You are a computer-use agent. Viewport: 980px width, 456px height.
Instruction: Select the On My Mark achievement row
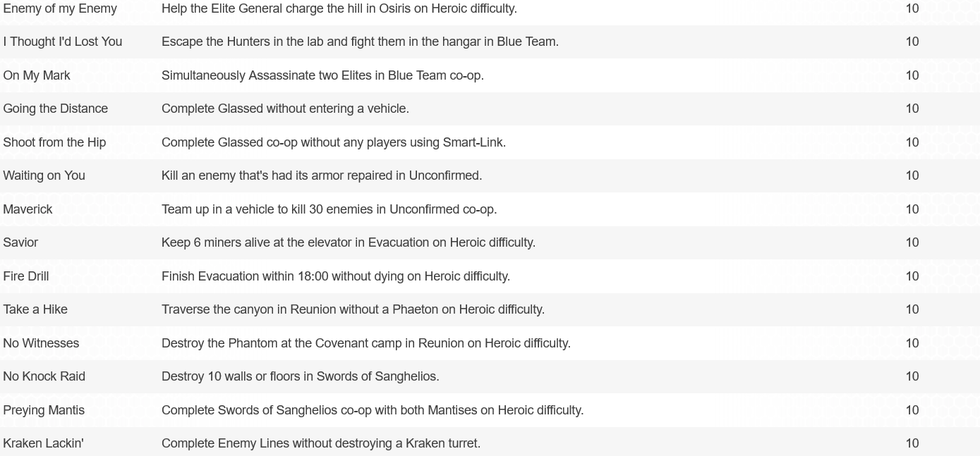[x=490, y=75]
